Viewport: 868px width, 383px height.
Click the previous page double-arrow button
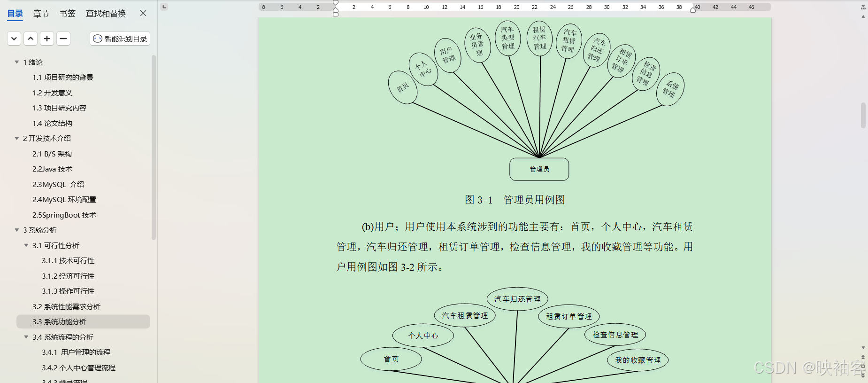tap(863, 358)
